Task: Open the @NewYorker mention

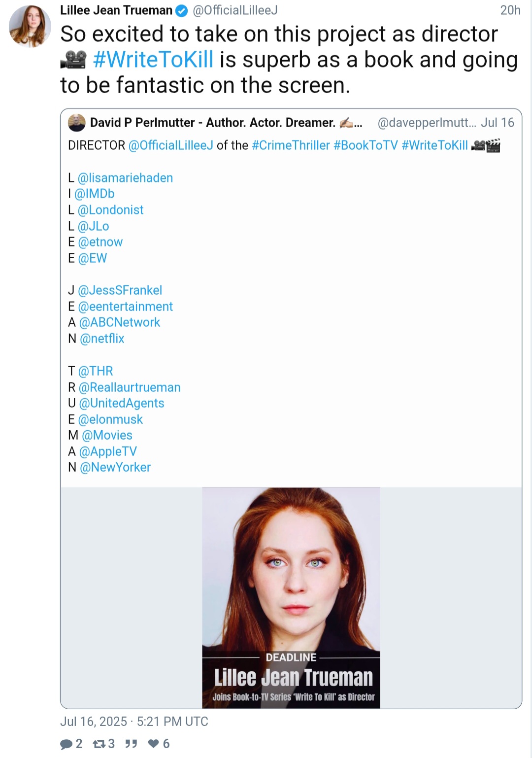Action: click(x=115, y=467)
